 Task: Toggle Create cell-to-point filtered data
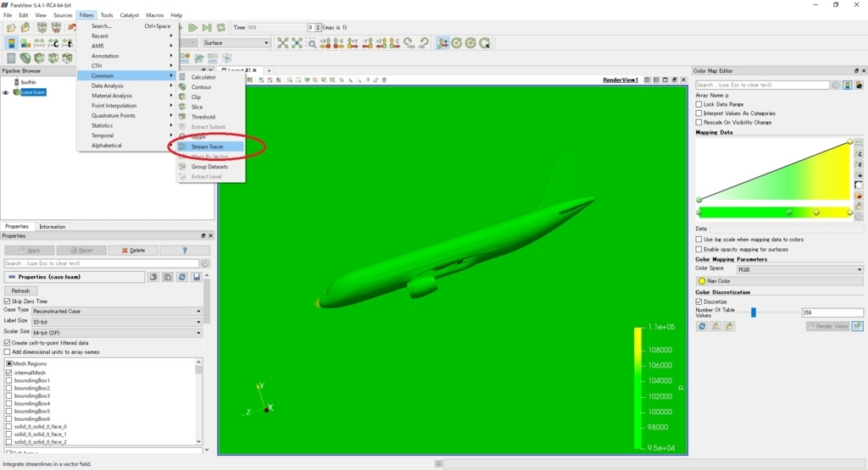tap(7, 343)
